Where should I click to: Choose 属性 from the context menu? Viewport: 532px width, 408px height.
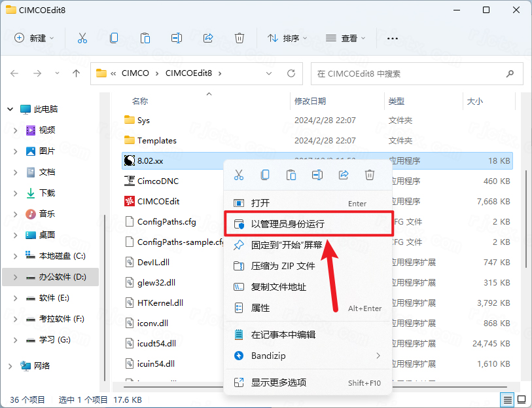pyautogui.click(x=308, y=308)
